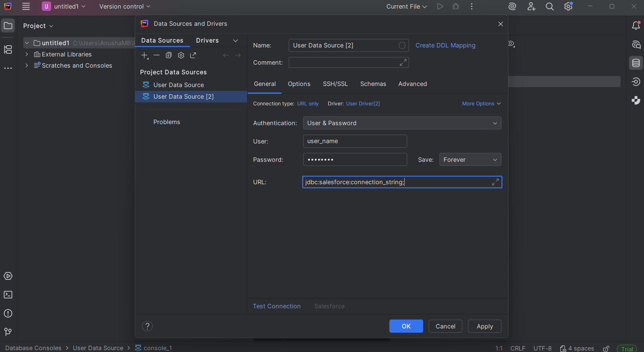The image size is (644, 352).
Task: Click the add data source plus icon
Action: (144, 55)
